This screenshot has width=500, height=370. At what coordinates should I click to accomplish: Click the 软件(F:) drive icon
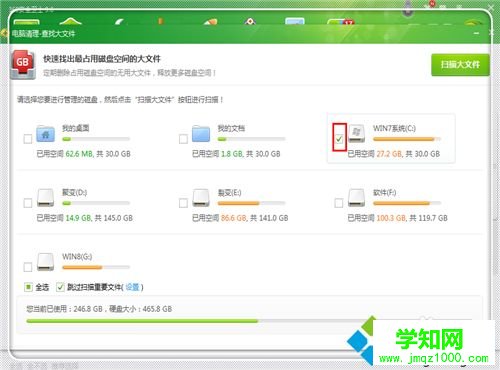coord(357,198)
